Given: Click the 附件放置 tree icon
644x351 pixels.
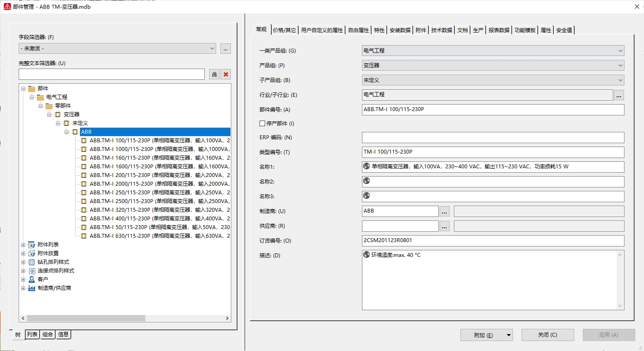Looking at the screenshot, I should (32, 253).
